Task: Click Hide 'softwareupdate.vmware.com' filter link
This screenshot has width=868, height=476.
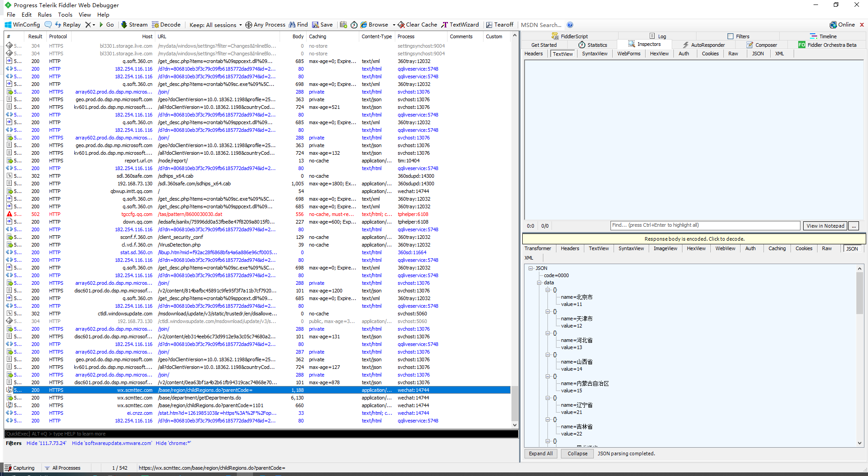Action: pyautogui.click(x=112, y=443)
